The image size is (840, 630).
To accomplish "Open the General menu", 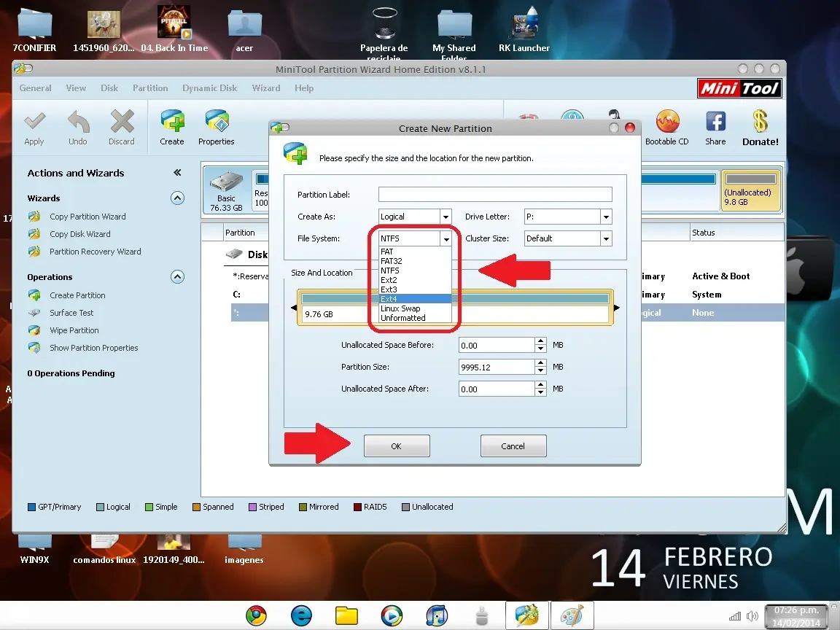I will (x=35, y=87).
